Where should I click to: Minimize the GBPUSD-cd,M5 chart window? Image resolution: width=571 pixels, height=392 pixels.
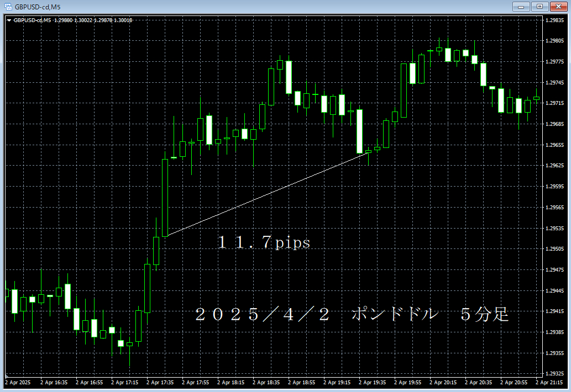521,7
